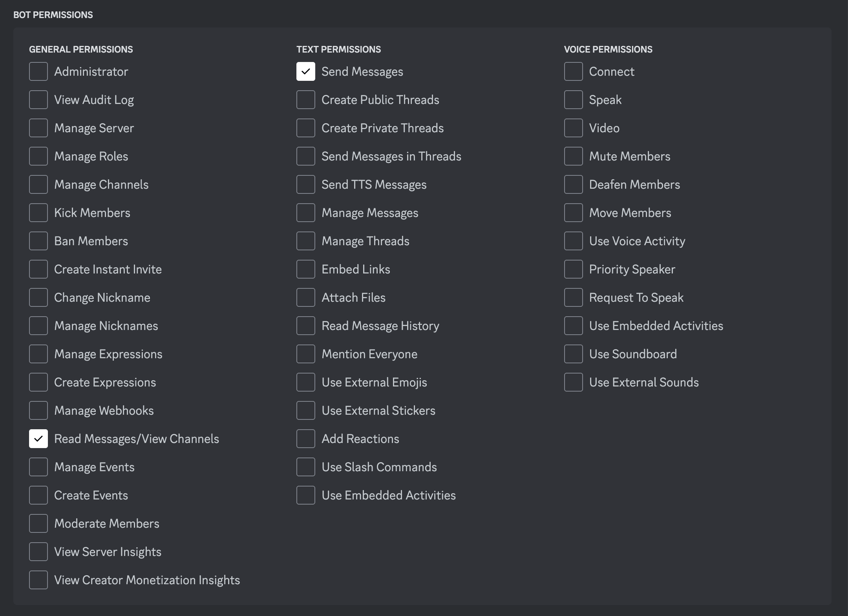Tick the Manage Roles checkbox
This screenshot has height=616, width=848.
[38, 156]
